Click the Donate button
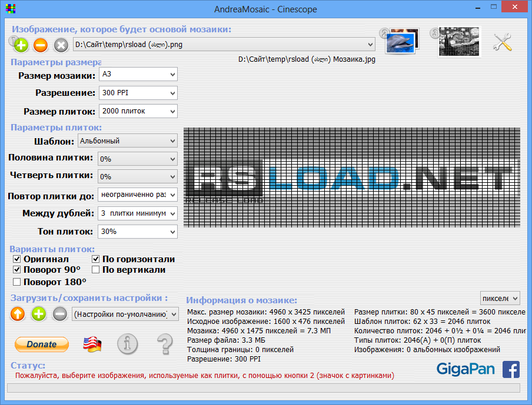The image size is (532, 405). pyautogui.click(x=42, y=344)
